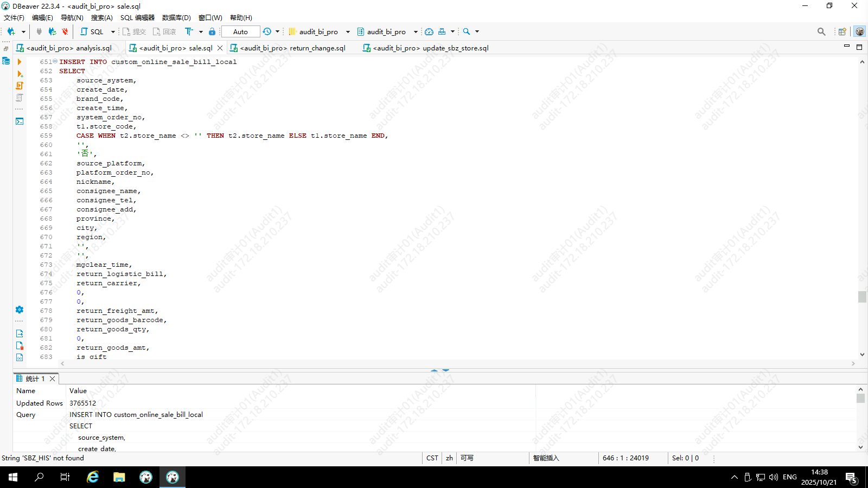The height and width of the screenshot is (488, 868).
Task: Click the Disconnect red plug icon
Action: point(65,31)
